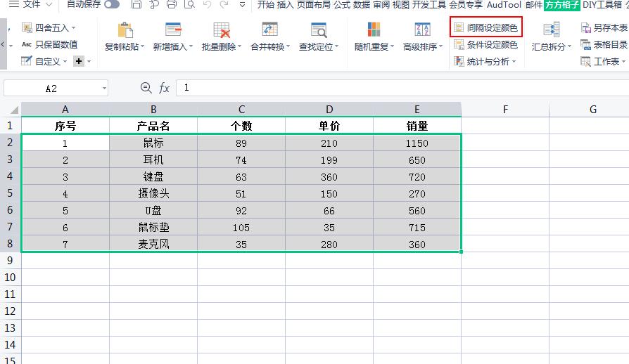Click the 新增插入 icon

click(173, 30)
